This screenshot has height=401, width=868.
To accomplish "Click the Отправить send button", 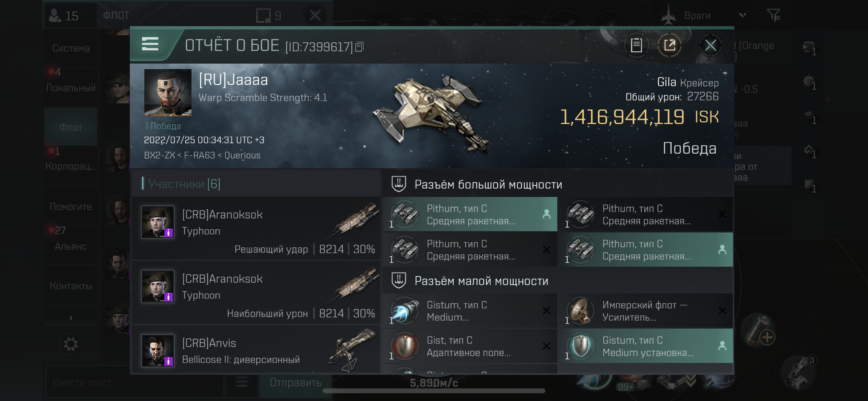I will tap(295, 383).
